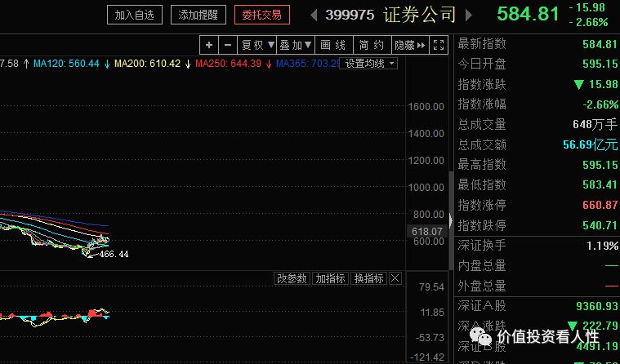Click 隐藏 to hide side panel
Screen dimensions: 620x364
click(x=409, y=45)
